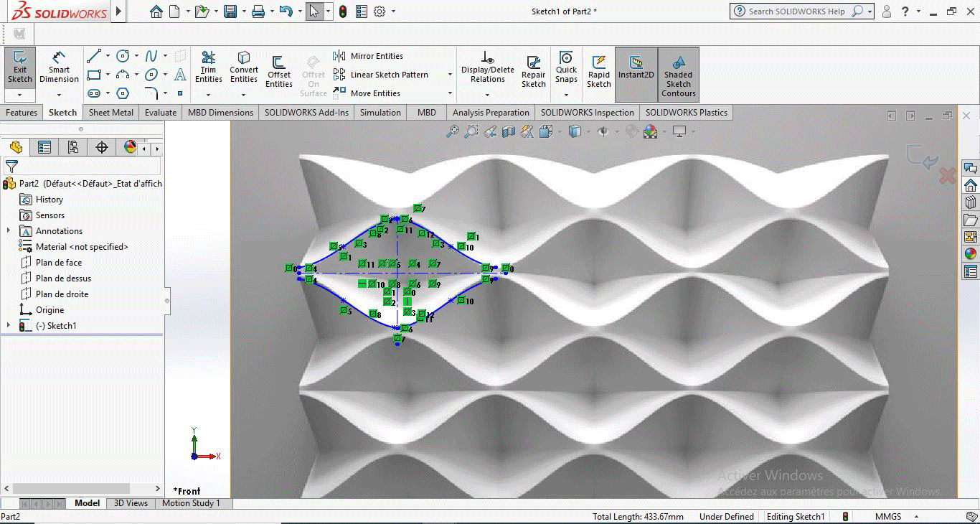This screenshot has height=524, width=980.
Task: Toggle Exit Sketch mode
Action: point(20,67)
